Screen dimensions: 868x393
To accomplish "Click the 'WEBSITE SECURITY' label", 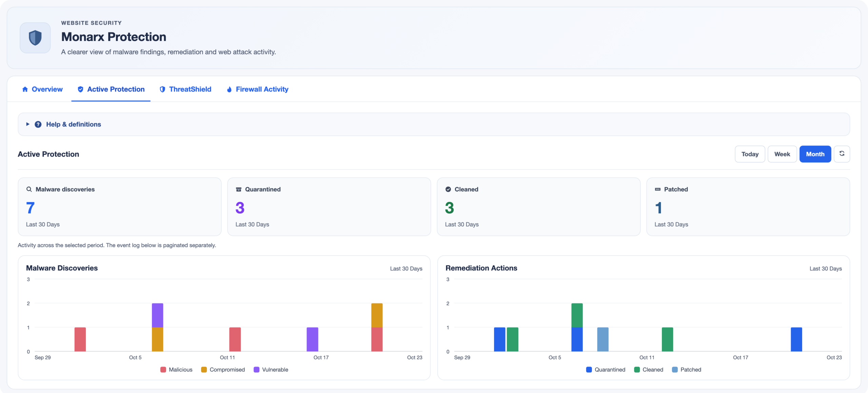I will coord(91,23).
